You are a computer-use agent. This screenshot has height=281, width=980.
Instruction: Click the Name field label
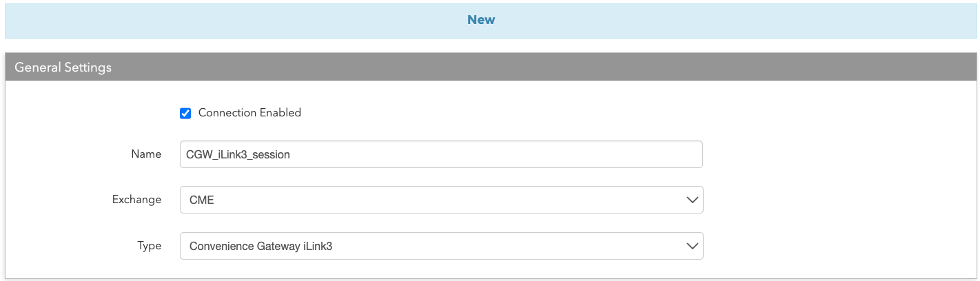coord(146,154)
